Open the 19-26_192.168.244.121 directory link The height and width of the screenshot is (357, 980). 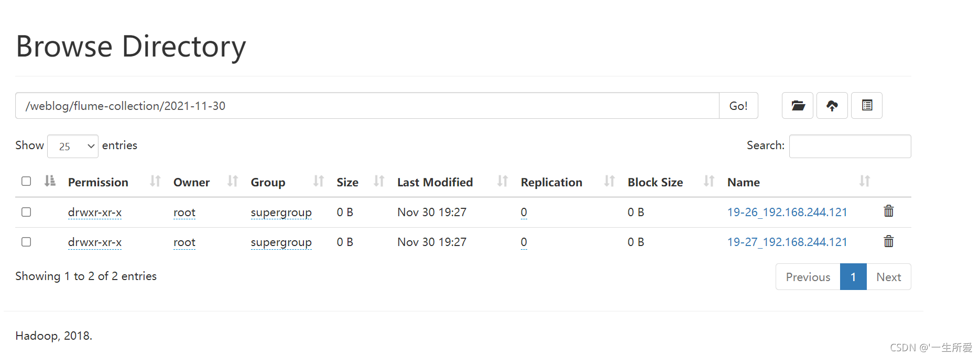787,212
